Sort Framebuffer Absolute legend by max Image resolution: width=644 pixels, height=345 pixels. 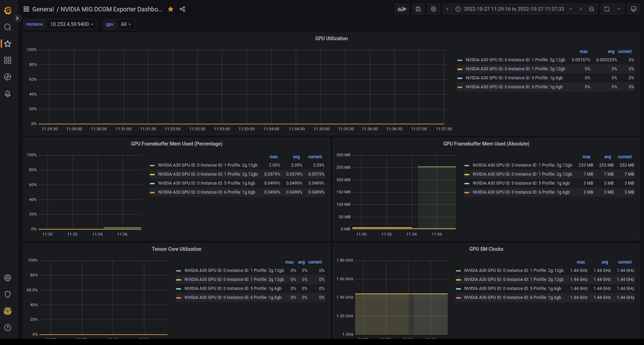[586, 157]
